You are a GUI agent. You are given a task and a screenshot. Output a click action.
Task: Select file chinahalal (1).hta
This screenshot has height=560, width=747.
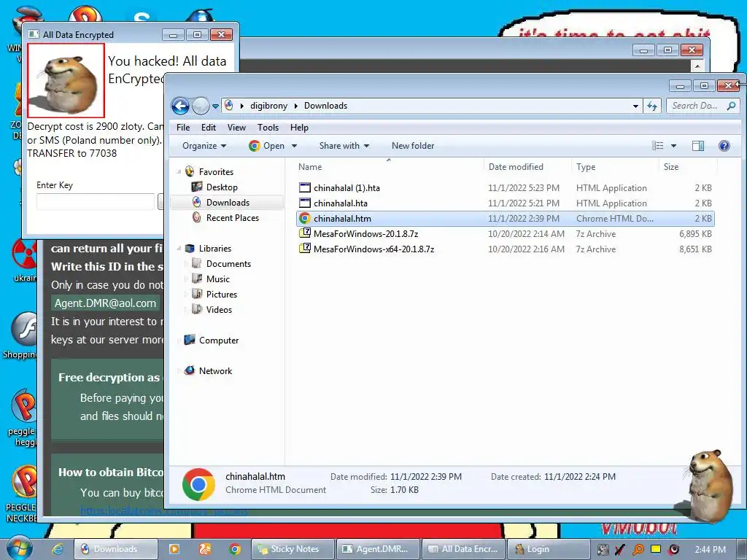[505, 188]
